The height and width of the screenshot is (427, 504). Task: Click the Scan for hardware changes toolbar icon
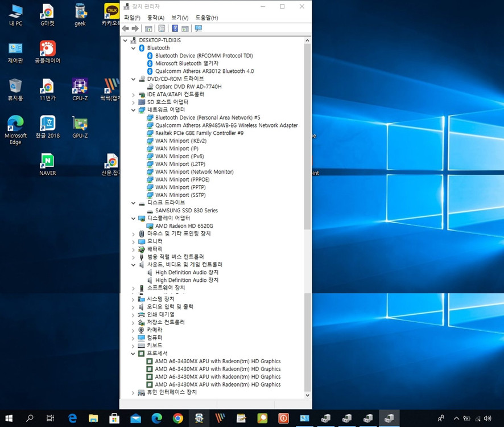197,28
